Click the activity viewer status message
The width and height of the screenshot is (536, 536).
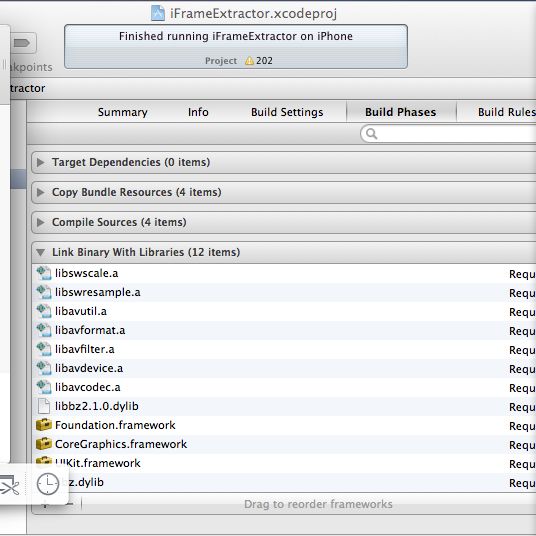[236, 36]
